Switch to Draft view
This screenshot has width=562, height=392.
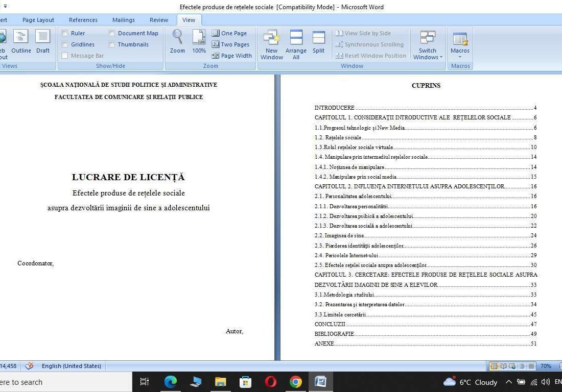[43, 41]
